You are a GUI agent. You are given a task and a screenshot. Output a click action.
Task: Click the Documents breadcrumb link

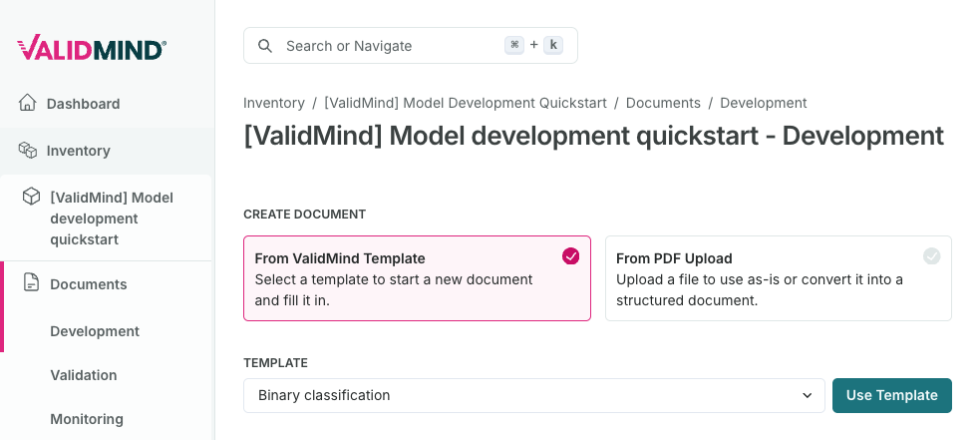[663, 103]
